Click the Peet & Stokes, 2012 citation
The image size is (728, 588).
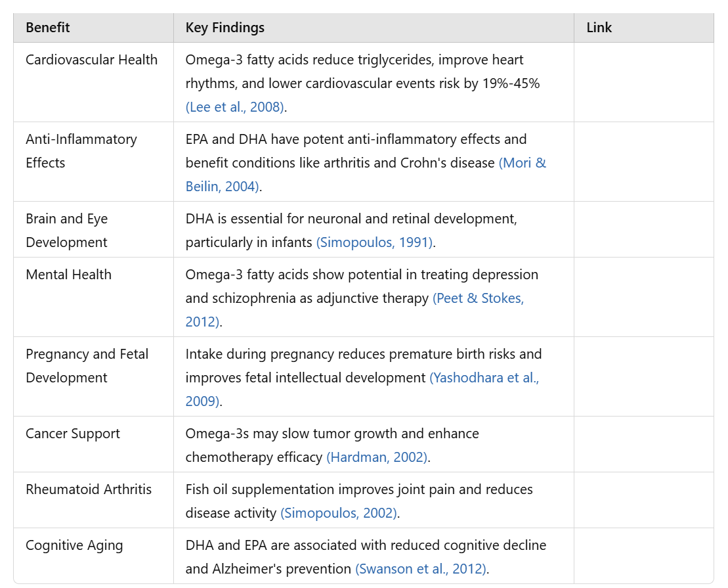(x=478, y=298)
